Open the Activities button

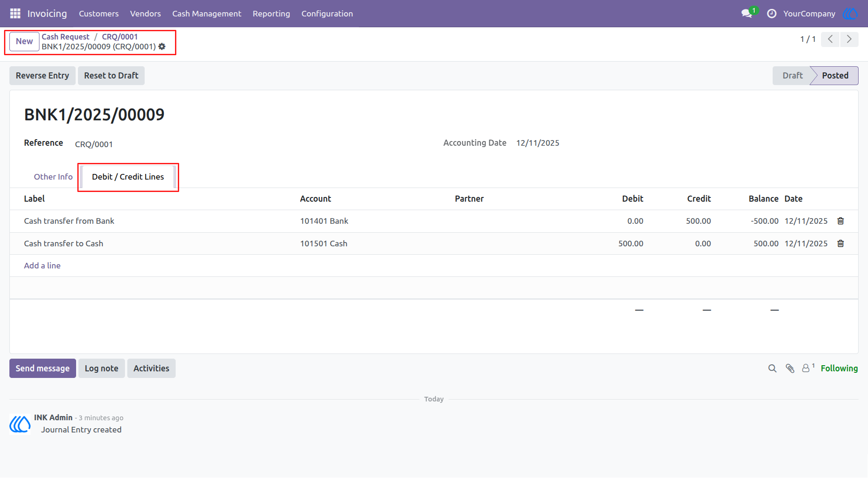click(x=151, y=369)
